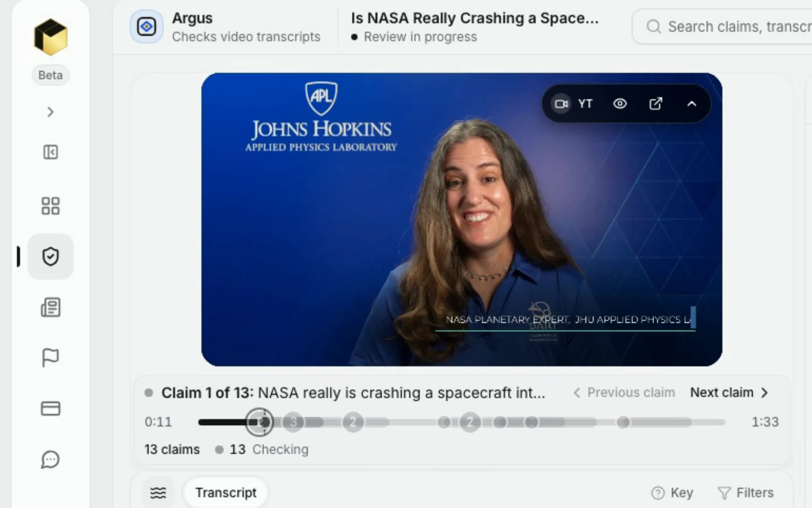Image resolution: width=812 pixels, height=508 pixels.
Task: Click the search magnifier icon
Action: click(x=654, y=27)
